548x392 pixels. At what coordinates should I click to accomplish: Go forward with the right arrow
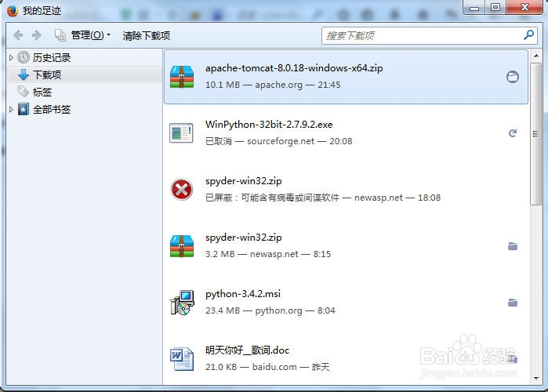[x=37, y=35]
